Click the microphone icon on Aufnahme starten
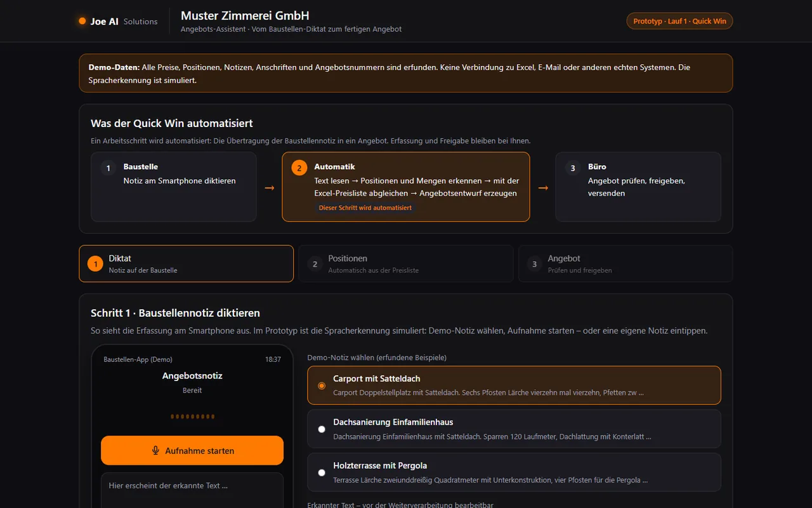812x508 pixels. click(155, 451)
